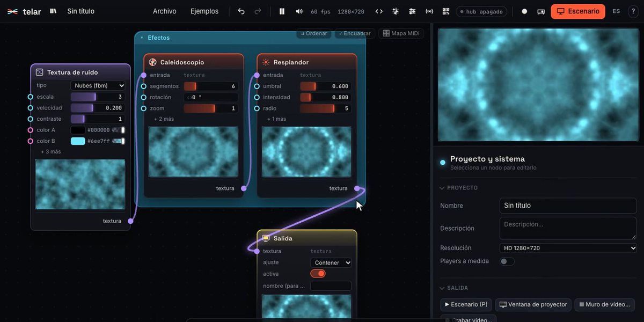This screenshot has height=322, width=644.
Task: Click the intensidad slider
Action: point(325,97)
